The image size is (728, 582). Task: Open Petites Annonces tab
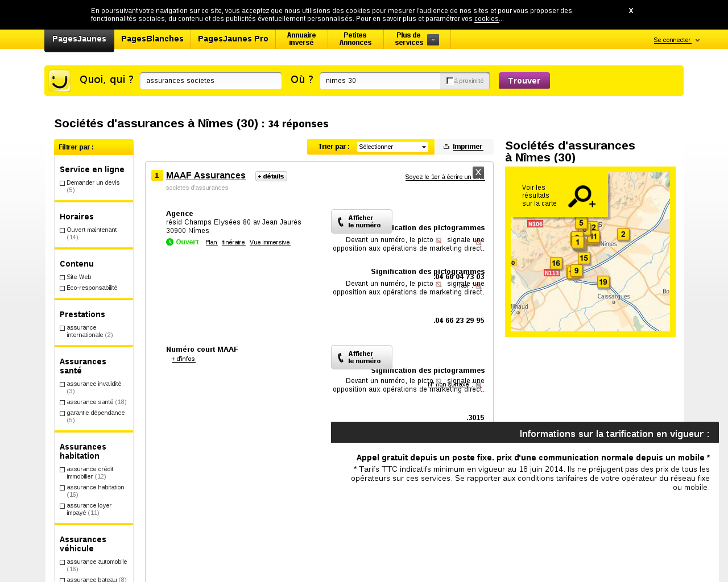coord(355,39)
